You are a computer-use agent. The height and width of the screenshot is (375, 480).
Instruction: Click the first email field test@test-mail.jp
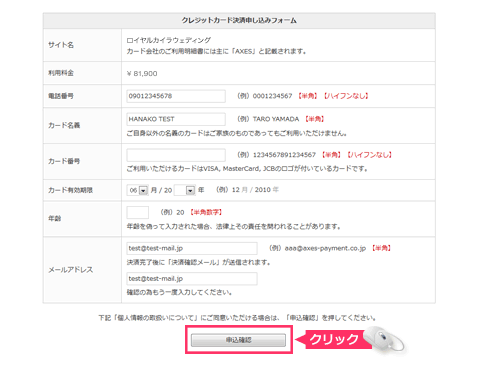click(192, 248)
